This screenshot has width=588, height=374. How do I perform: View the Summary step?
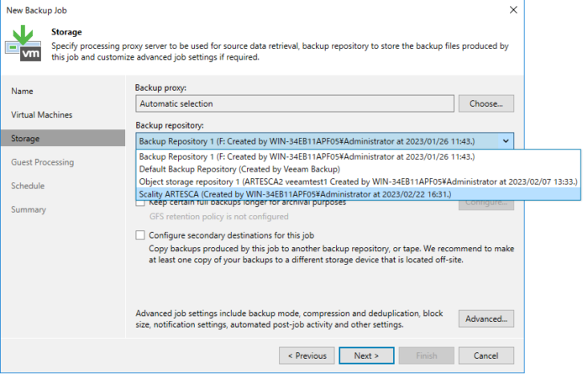29,209
